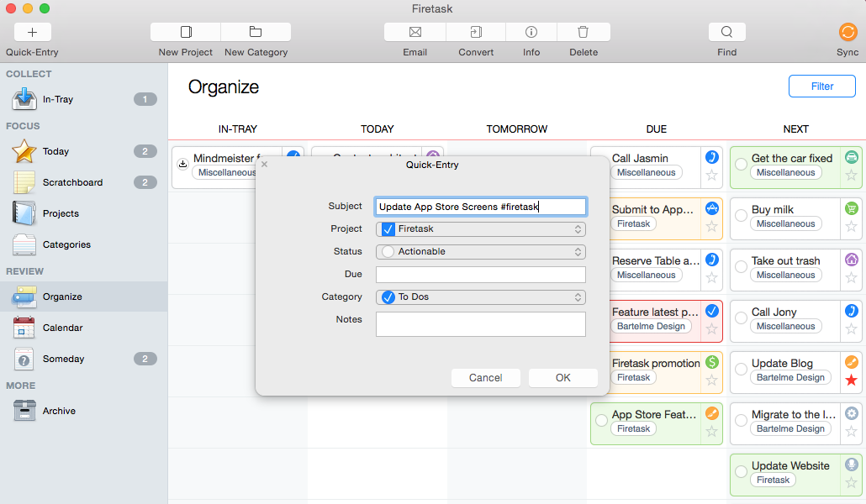The width and height of the screenshot is (866, 504).
Task: Click home icon on Take out trash
Action: pyautogui.click(x=852, y=260)
